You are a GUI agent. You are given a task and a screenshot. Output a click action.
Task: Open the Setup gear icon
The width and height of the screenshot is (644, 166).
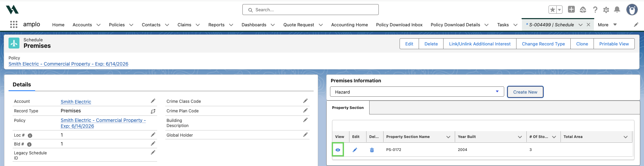[606, 10]
